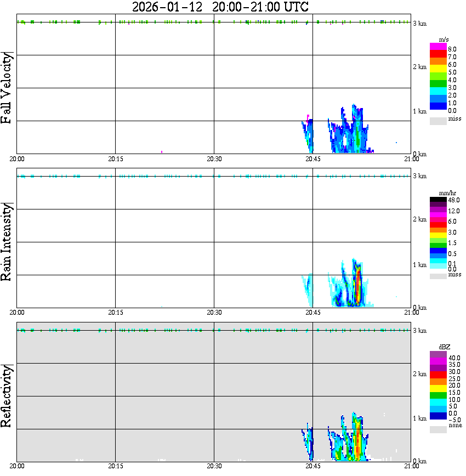Click the 20:45 tick under Fall Velocity
Image resolution: width=466 pixels, height=476 pixels.
313,159
